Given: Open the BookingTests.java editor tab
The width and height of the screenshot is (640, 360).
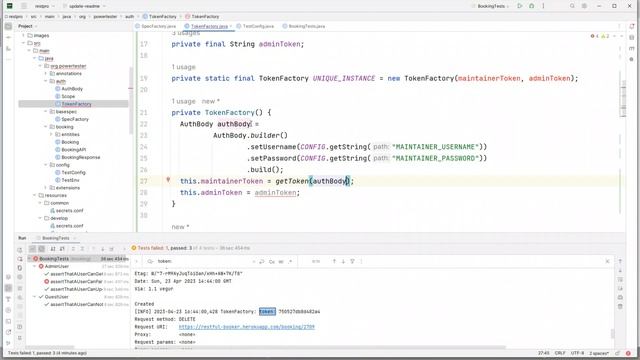Looking at the screenshot, I should click(304, 26).
